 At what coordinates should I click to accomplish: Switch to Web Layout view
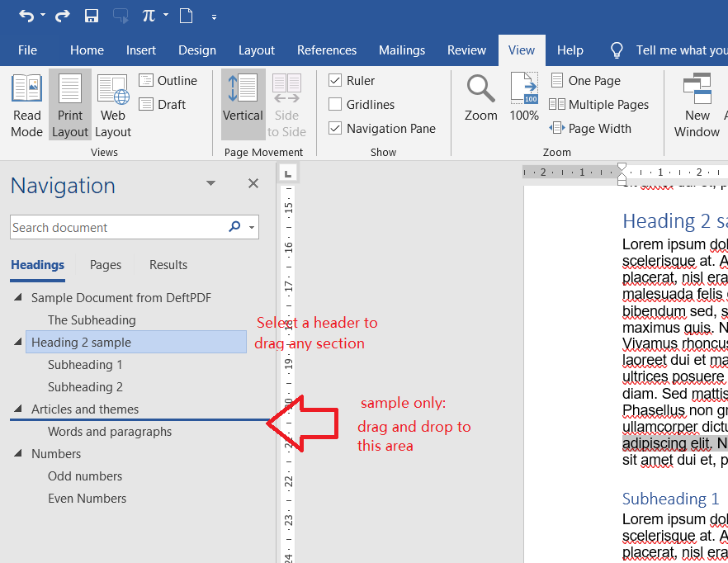coord(113,105)
